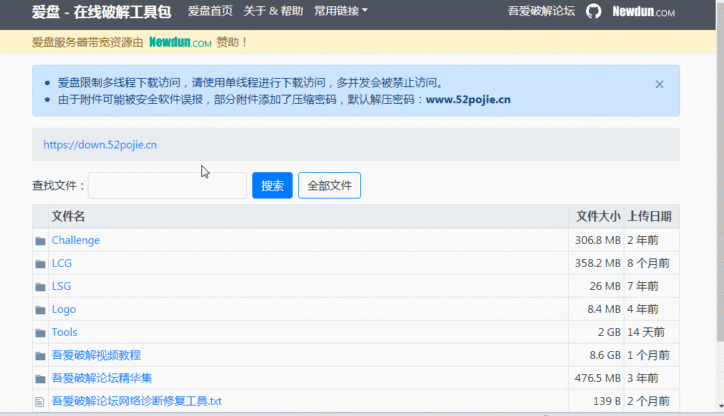Open the 关于 & 帮助 nav item

pos(273,11)
